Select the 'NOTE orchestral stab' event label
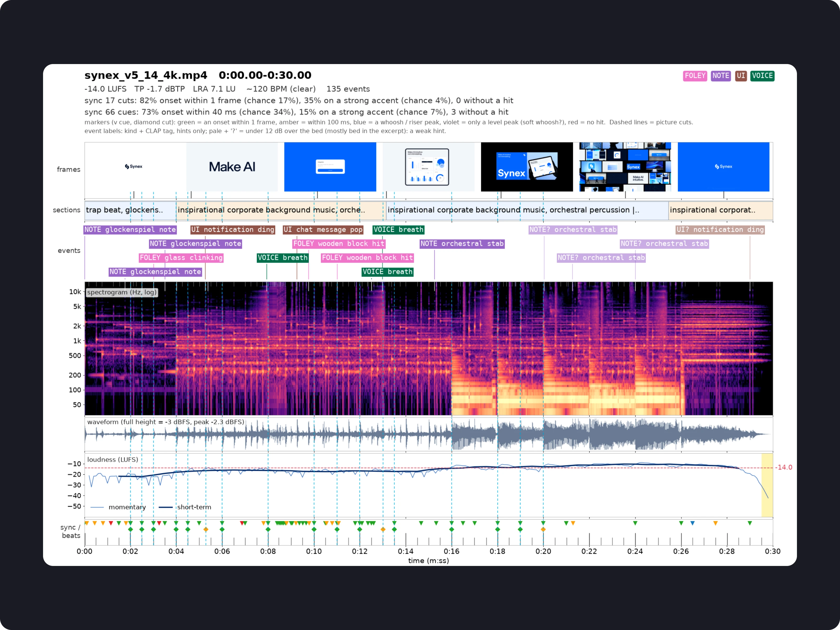 tap(462, 243)
